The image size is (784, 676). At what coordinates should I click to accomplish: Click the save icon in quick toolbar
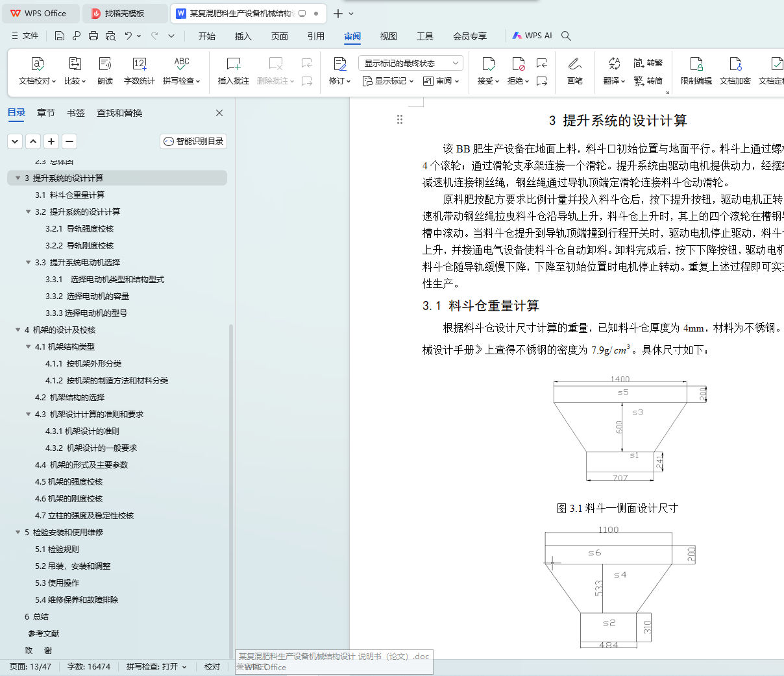[60, 36]
